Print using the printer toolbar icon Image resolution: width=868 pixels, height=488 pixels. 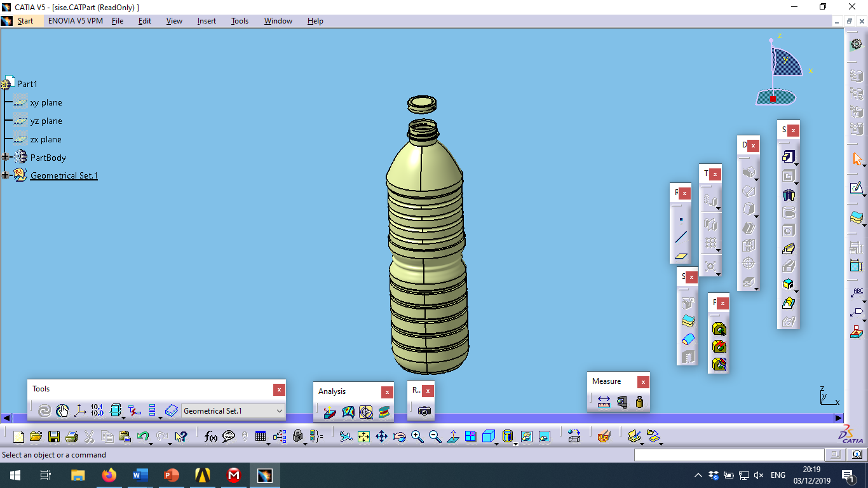(72, 437)
